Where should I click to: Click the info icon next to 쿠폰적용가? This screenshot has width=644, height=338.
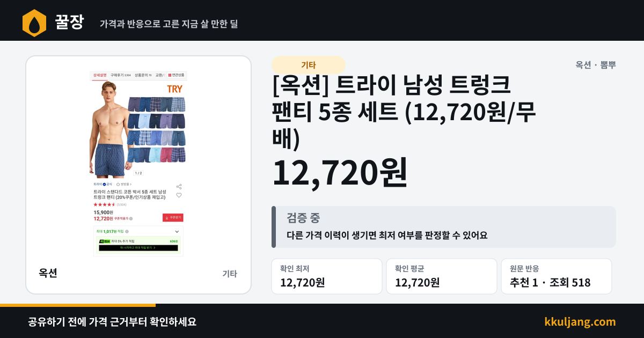click(x=131, y=218)
